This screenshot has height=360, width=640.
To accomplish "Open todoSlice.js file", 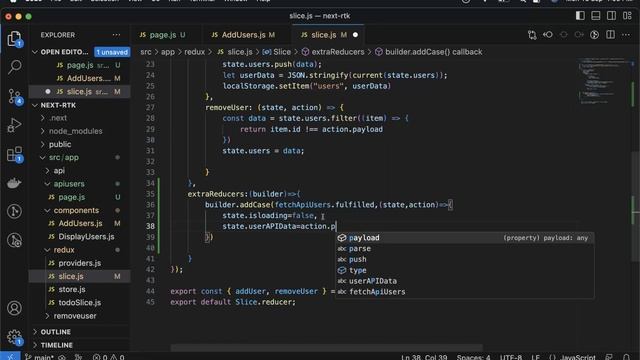I will click(x=80, y=303).
